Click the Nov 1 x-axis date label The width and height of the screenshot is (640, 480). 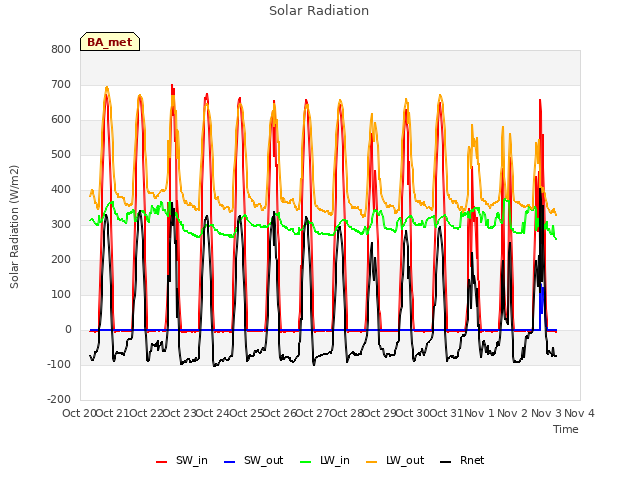(480, 413)
